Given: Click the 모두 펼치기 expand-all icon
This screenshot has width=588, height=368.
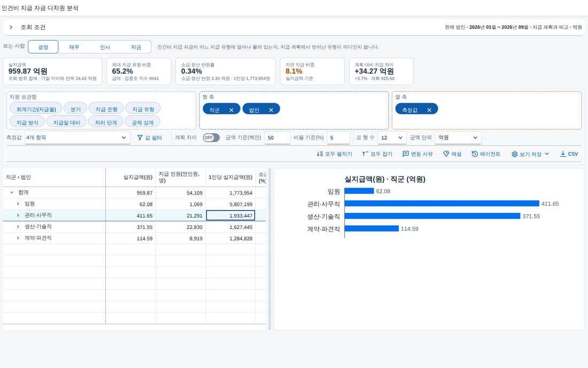Looking at the screenshot, I should [320, 154].
